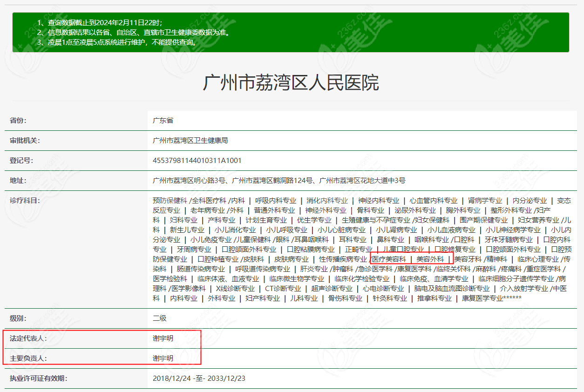Click the CT诊断专业 department entry
Viewport: 584px width, 392px height.
[x=283, y=289]
